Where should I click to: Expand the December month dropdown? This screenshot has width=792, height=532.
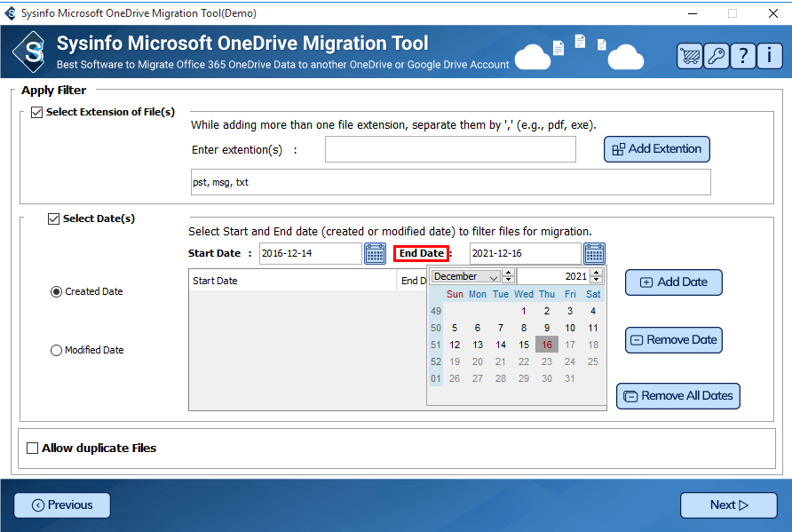[x=494, y=277]
